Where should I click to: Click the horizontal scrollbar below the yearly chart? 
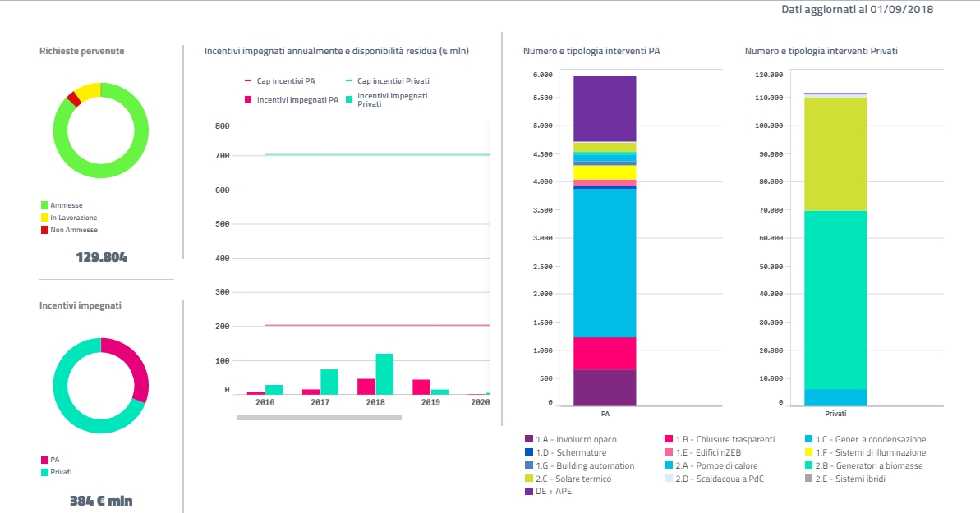pos(319,418)
